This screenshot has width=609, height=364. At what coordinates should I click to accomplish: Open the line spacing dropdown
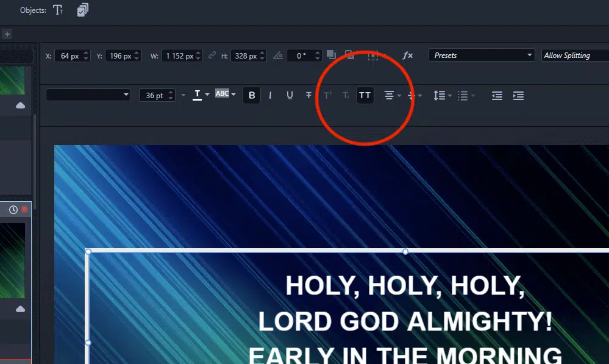coord(449,96)
